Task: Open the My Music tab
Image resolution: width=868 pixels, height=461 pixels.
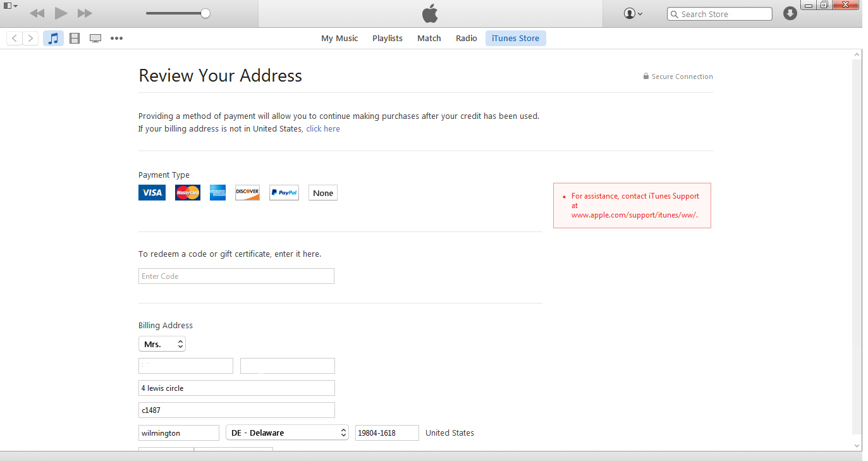Action: tap(339, 39)
